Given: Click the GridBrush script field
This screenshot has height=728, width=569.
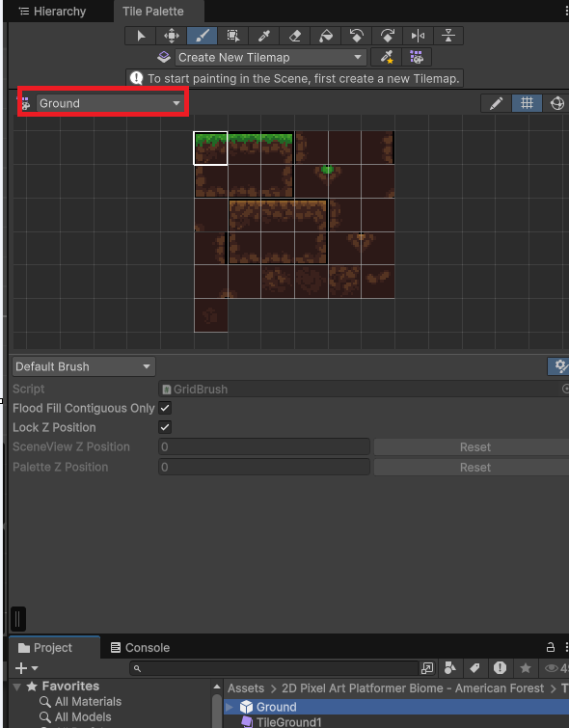Looking at the screenshot, I should (359, 390).
